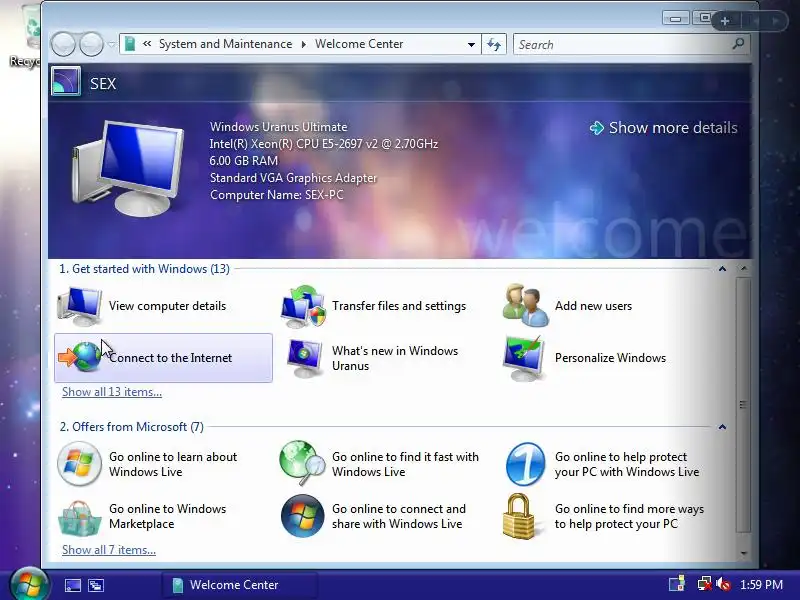
Task: Click the plus button at top right corner
Action: coord(725,21)
